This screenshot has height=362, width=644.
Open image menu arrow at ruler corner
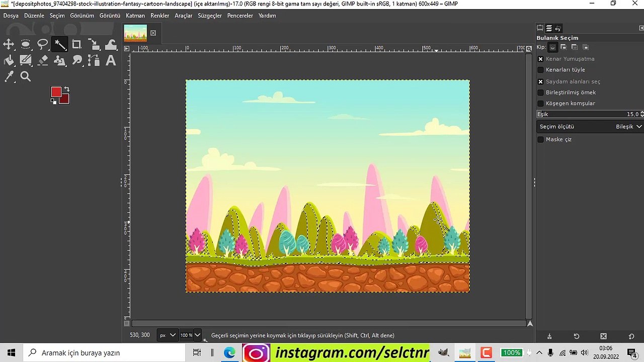pyautogui.click(x=127, y=49)
